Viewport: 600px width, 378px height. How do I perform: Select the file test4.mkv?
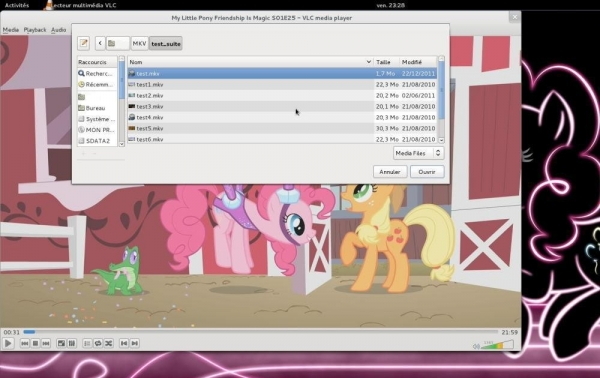282,117
